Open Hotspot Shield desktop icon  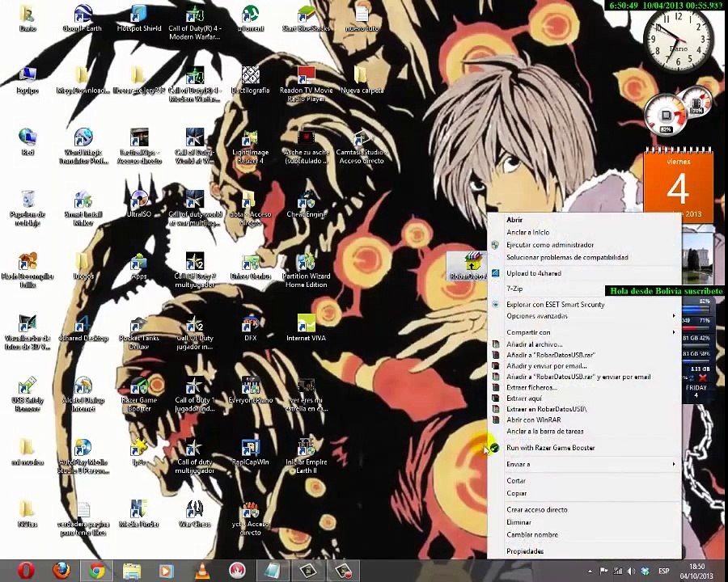[x=139, y=19]
